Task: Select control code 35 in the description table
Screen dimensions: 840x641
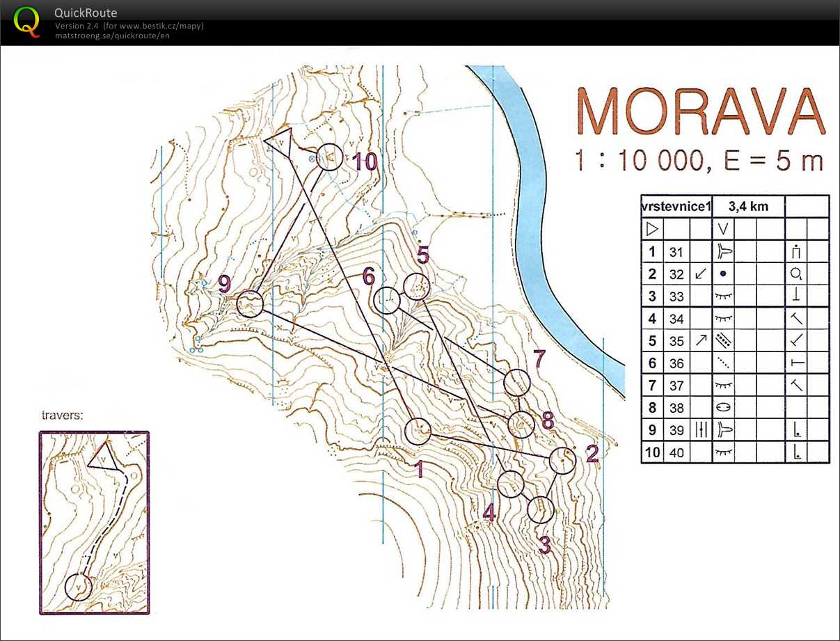Action: (676, 341)
